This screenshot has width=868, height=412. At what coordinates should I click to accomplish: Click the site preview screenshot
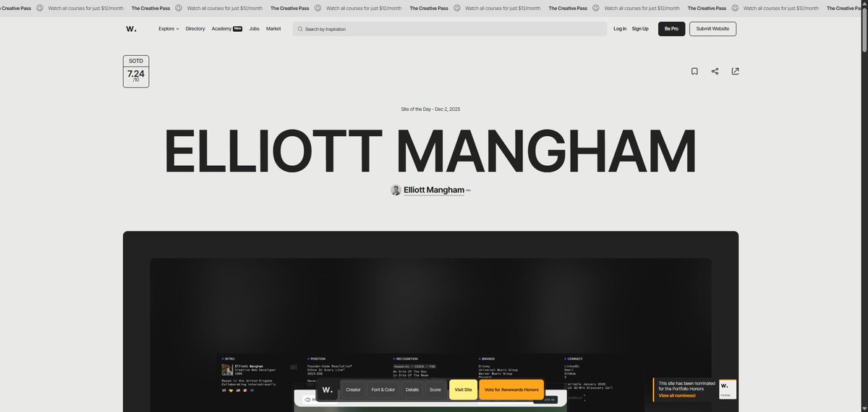(x=430, y=335)
